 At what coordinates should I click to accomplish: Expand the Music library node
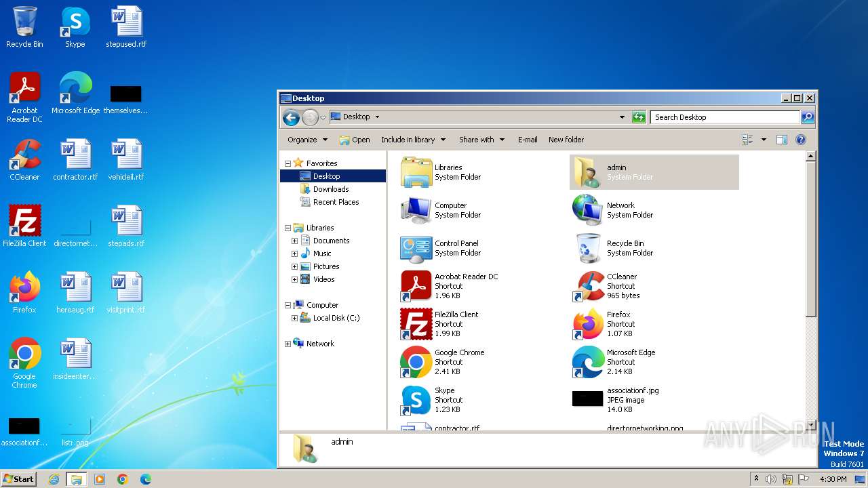click(x=294, y=253)
